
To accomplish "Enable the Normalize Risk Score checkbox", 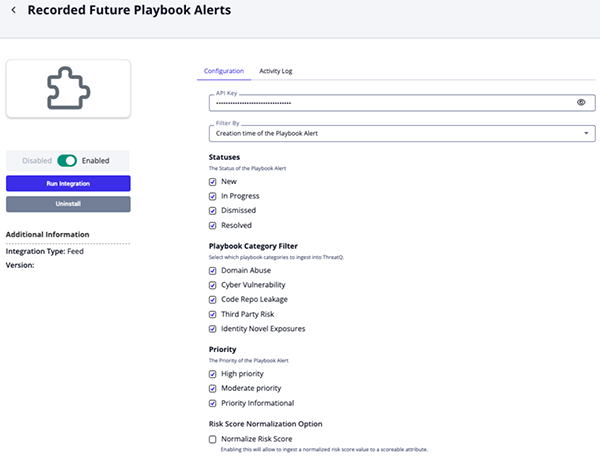I will pos(212,440).
